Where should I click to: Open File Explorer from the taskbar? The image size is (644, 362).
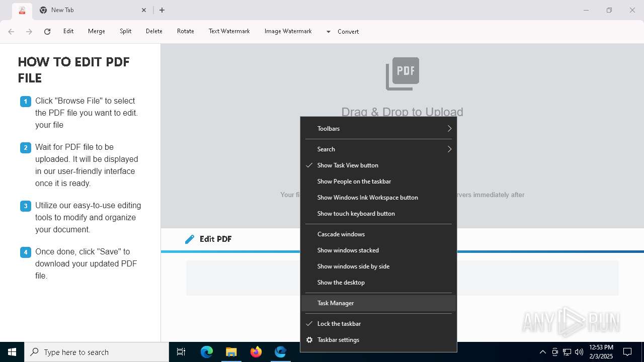[x=231, y=352]
